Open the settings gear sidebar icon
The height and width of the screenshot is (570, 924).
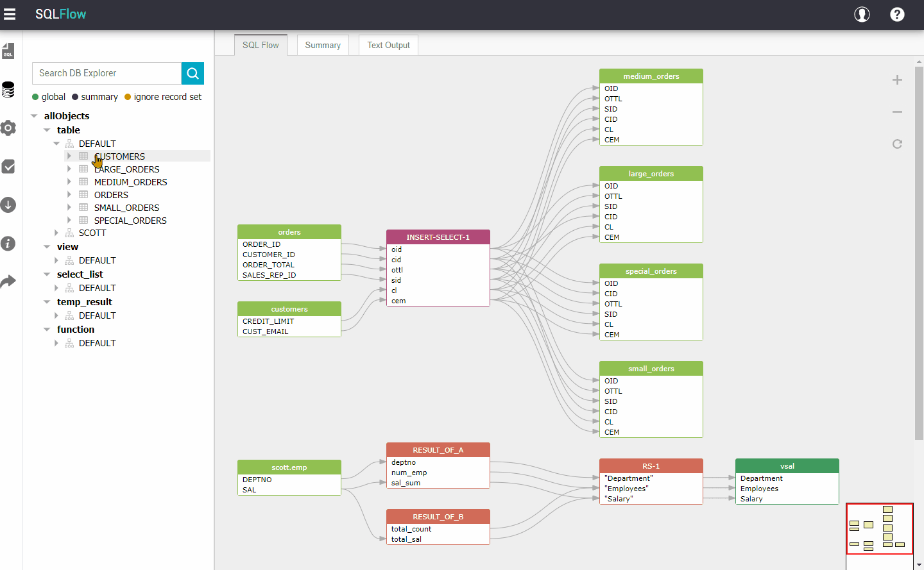(8, 128)
